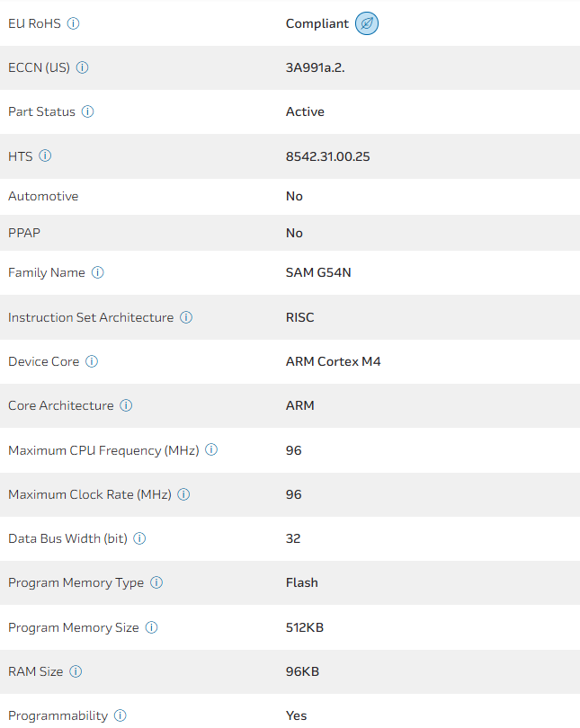580x728 pixels.
Task: Show Maximum Clock Rate info tooltip
Action: (x=184, y=494)
